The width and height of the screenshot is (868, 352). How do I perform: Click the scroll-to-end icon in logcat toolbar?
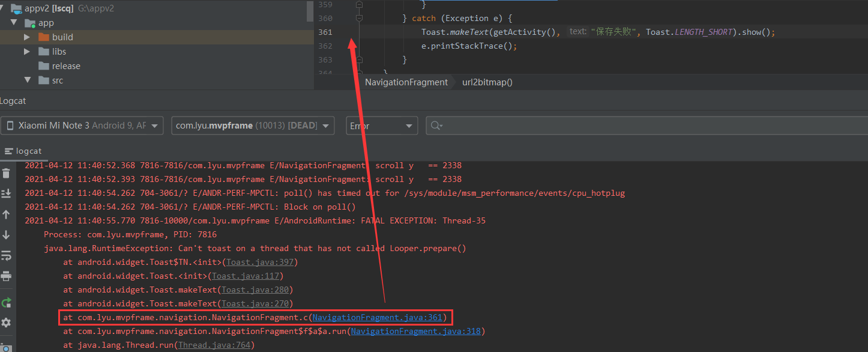(x=6, y=193)
